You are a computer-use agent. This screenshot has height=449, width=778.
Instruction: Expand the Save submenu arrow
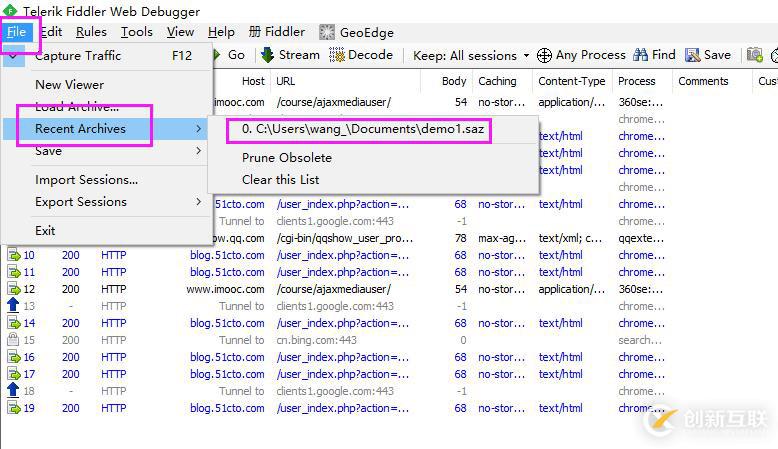click(198, 150)
